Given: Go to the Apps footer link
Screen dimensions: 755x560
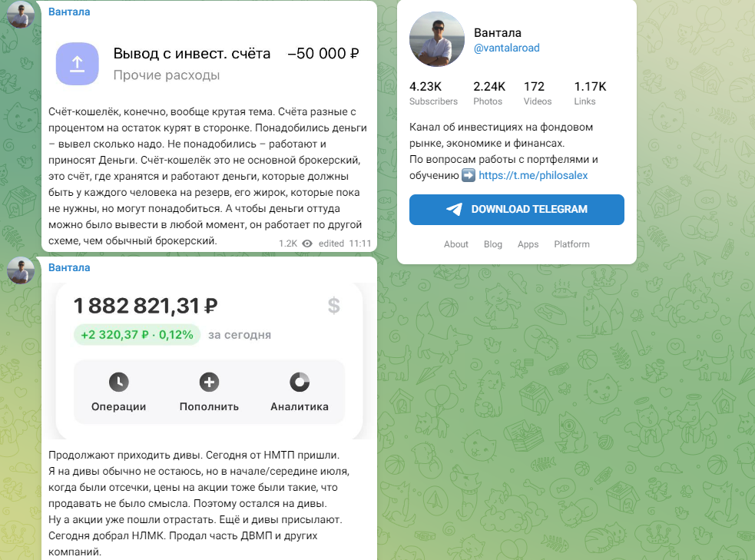Looking at the screenshot, I should (x=528, y=244).
